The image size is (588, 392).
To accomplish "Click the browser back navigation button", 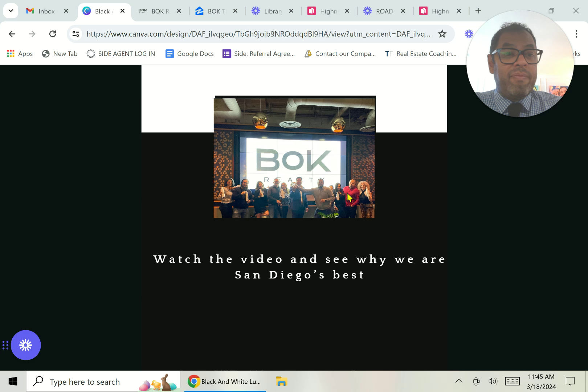I will (12, 34).
